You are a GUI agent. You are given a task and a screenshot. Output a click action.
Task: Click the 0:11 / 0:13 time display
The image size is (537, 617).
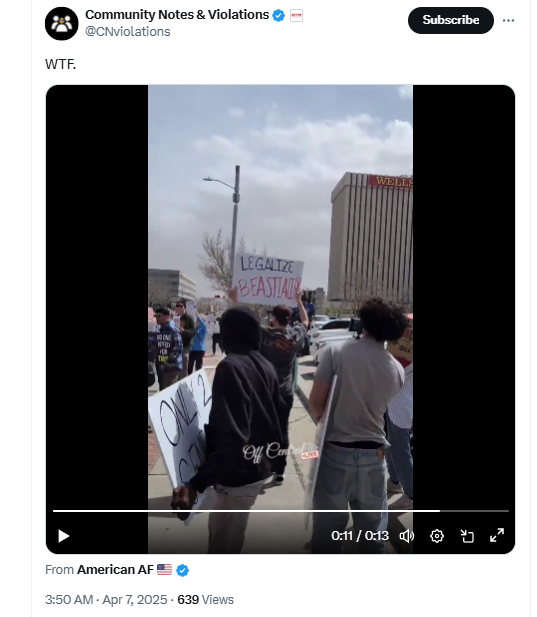coord(360,536)
